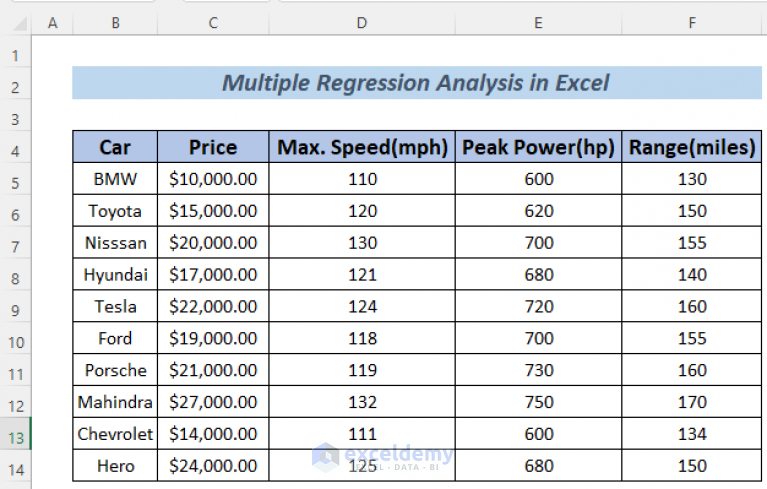Click the $14,000.00 price cell
767x489 pixels.
pyautogui.click(x=213, y=434)
